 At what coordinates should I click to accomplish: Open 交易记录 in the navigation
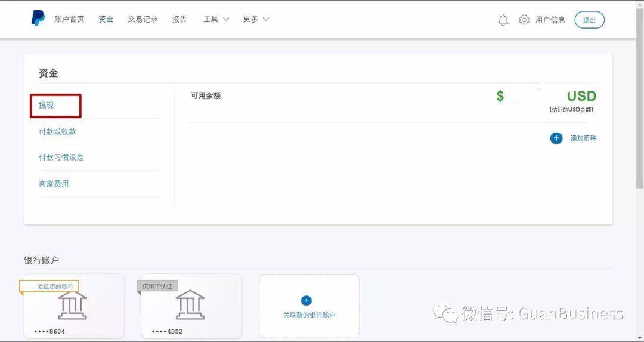143,19
